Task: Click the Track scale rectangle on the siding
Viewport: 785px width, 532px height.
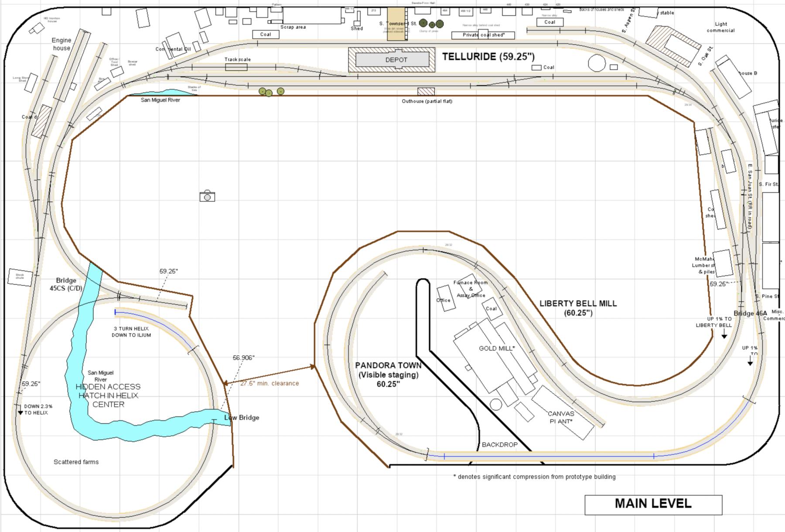Action: tap(236, 67)
